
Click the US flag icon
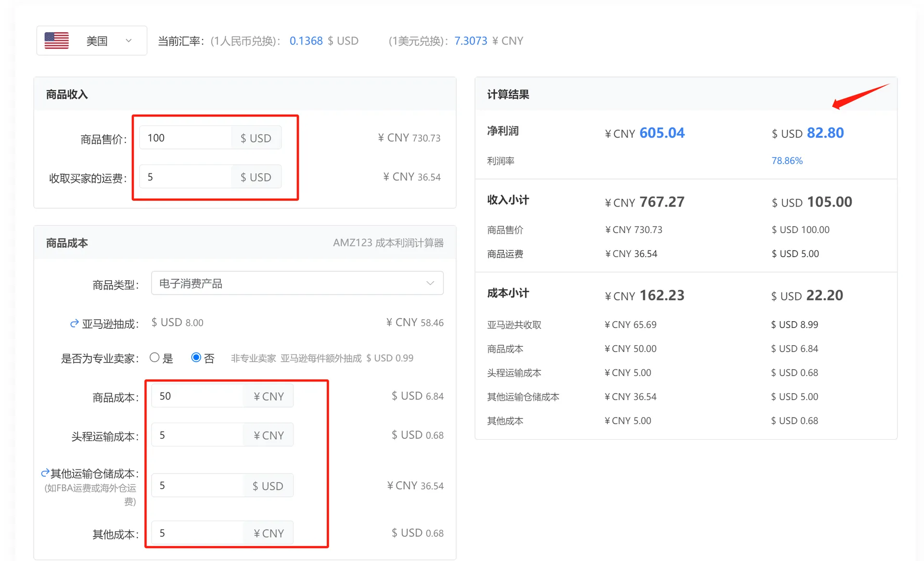point(56,40)
